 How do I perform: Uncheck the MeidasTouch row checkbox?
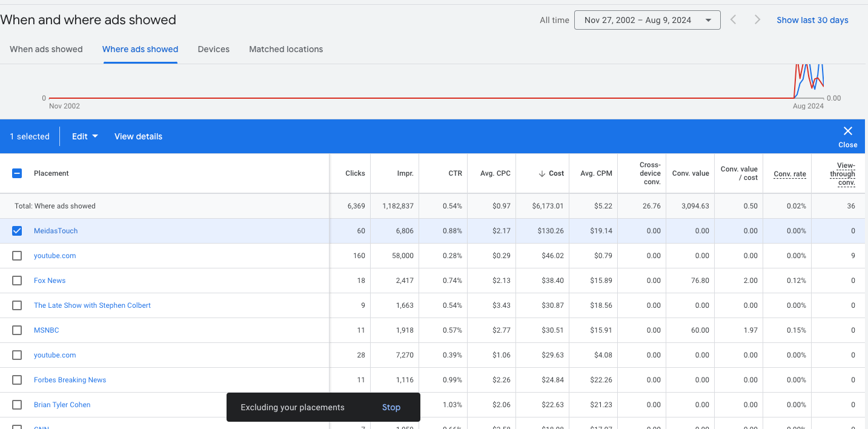(x=17, y=231)
